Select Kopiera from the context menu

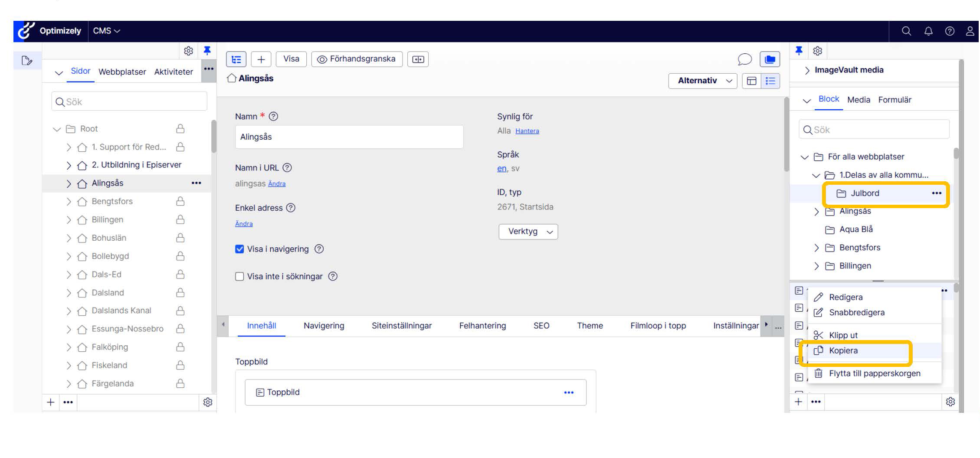click(x=843, y=351)
